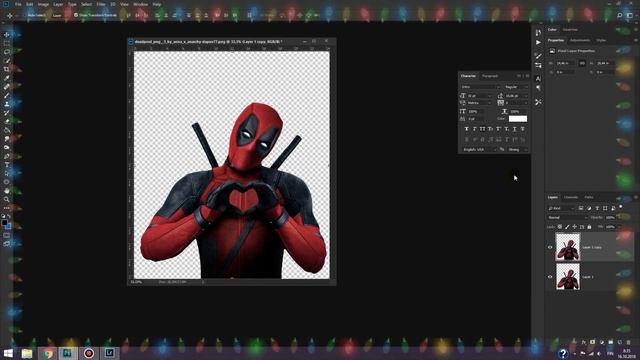This screenshot has width=640, height=360.
Task: Toggle Strikethrough in Character panel
Action: (522, 129)
